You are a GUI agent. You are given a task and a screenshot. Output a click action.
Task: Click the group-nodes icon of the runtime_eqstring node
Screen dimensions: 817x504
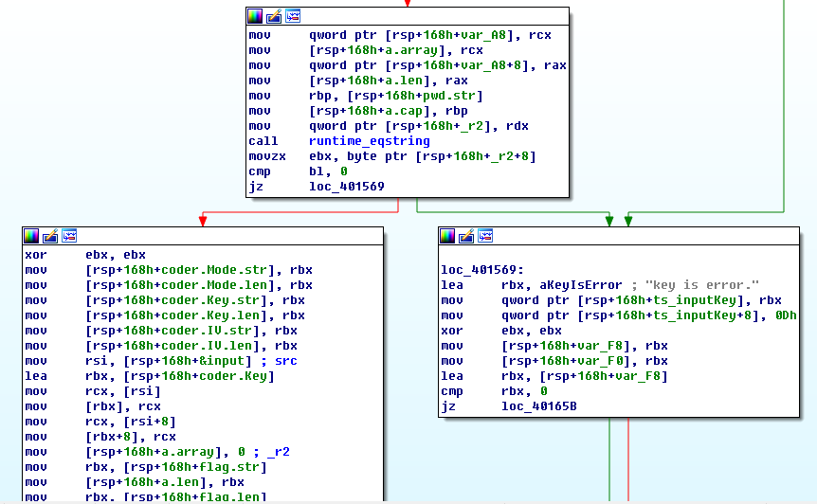(293, 16)
